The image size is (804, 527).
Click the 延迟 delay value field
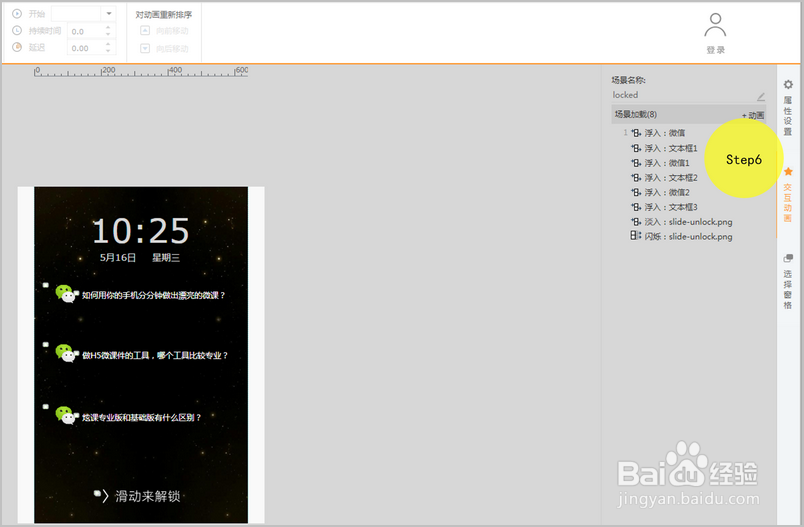coord(86,48)
